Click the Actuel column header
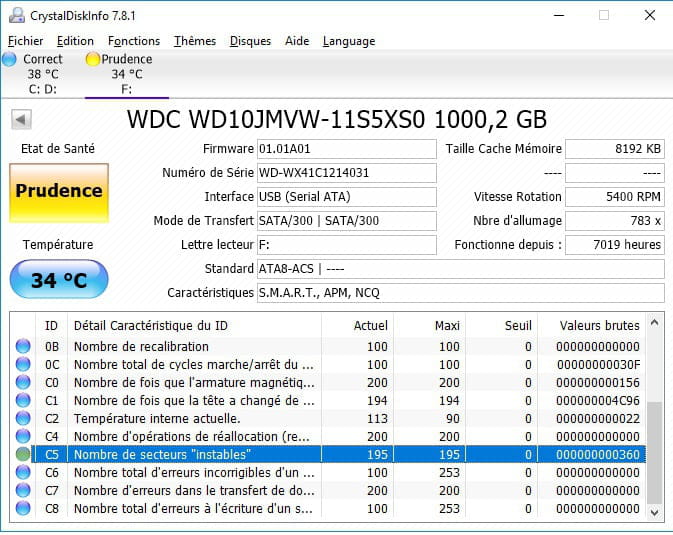The width and height of the screenshot is (673, 535). [x=357, y=325]
